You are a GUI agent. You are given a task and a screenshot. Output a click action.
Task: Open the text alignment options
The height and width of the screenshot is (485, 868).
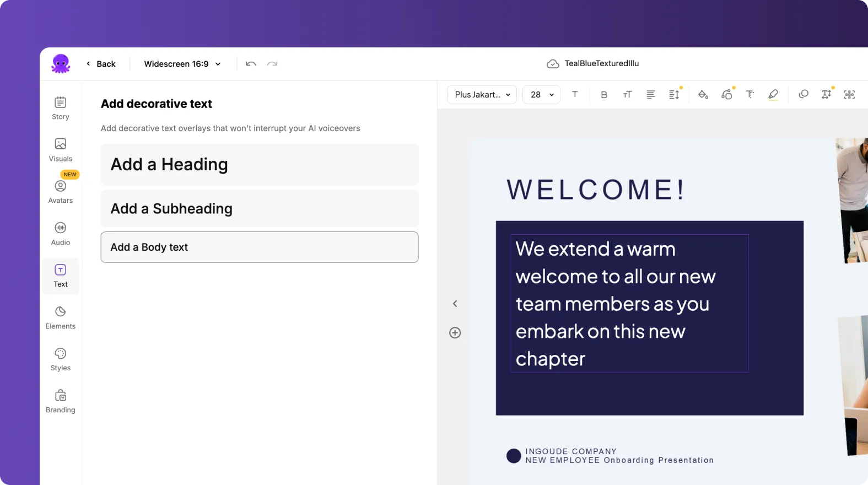[651, 95]
